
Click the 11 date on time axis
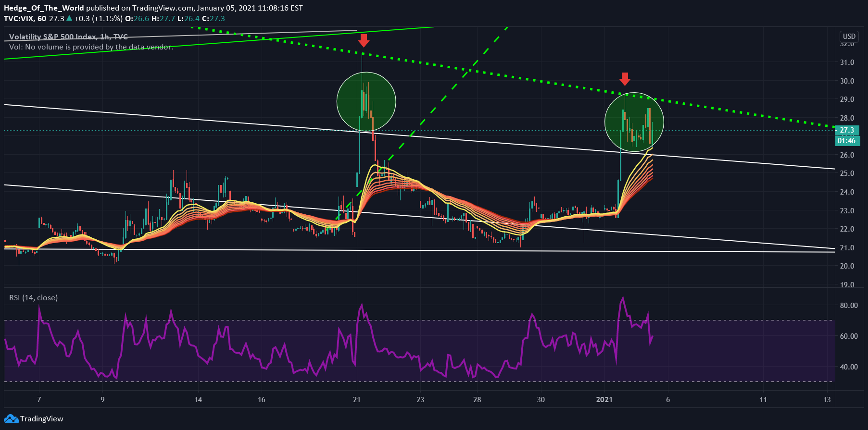[763, 400]
